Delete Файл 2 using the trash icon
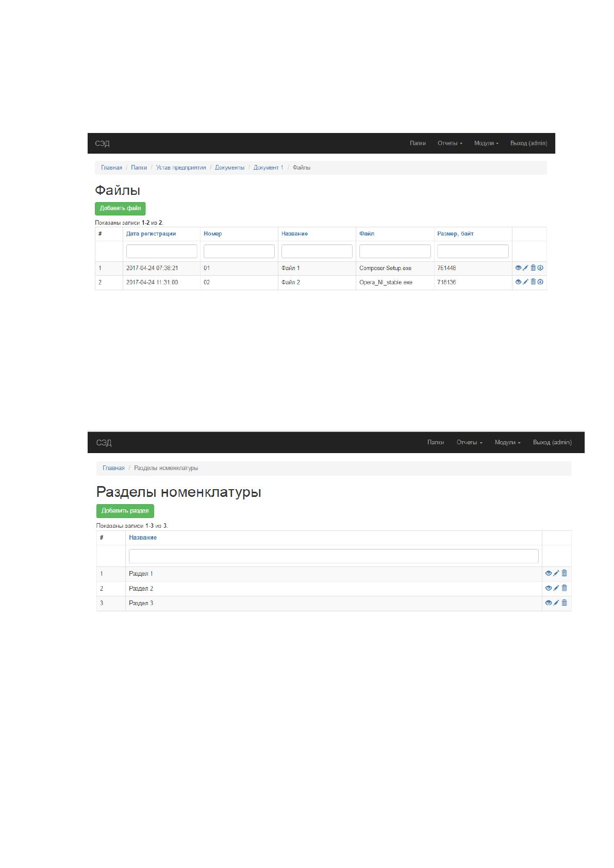614x868 pixels. click(533, 282)
